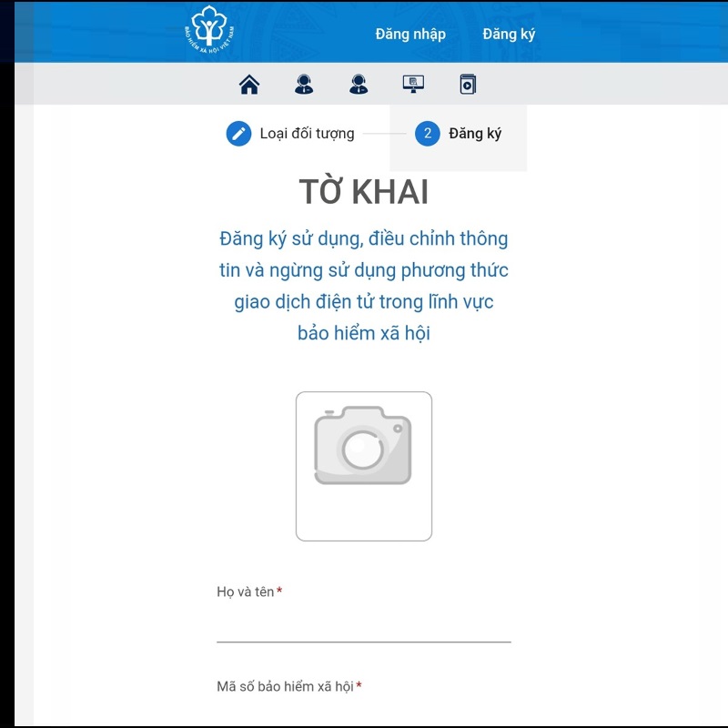Screen dimensions: 728x728
Task: Click the form description paragraph text
Action: pos(363,286)
